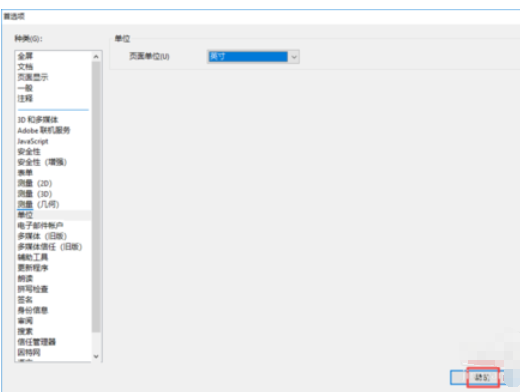This screenshot has height=392, width=520.
Task: Click the category list scrollbar thumb
Action: click(96, 197)
